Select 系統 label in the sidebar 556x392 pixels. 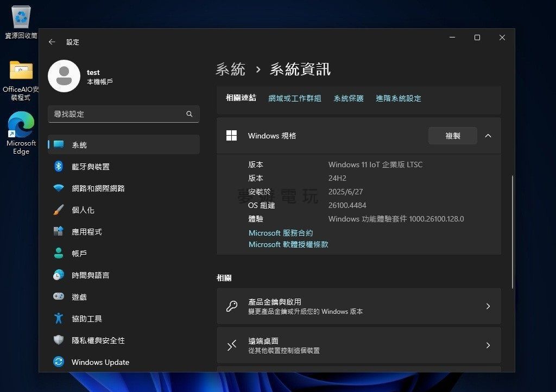click(79, 145)
